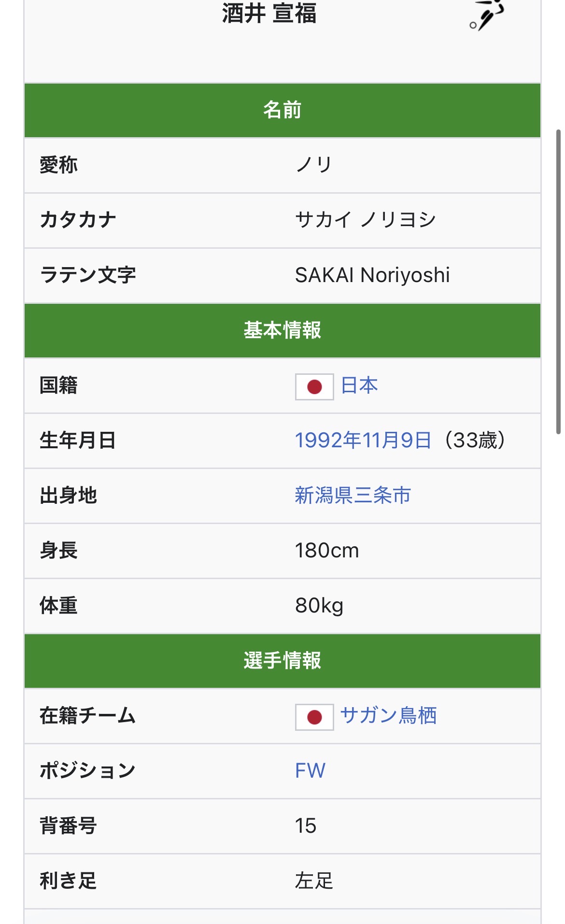The width and height of the screenshot is (565, 924).
Task: Click the SAKAI Noriyoshi Latin name text
Action: coord(372,275)
